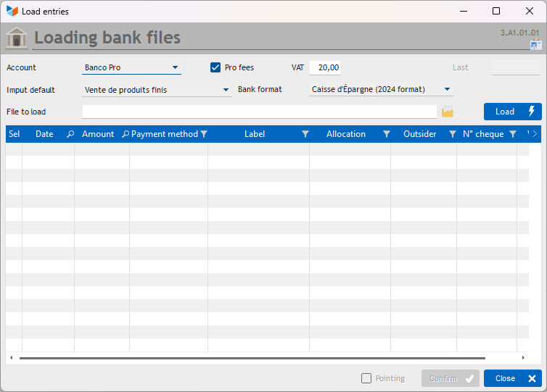547x392 pixels.
Task: Click the Date column search magnifier
Action: tap(70, 134)
